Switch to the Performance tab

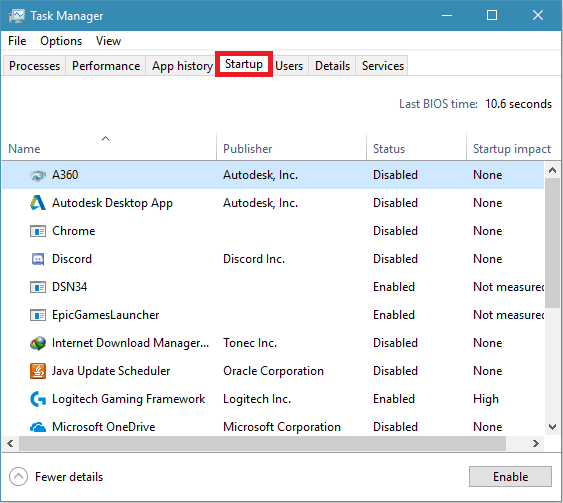point(106,66)
